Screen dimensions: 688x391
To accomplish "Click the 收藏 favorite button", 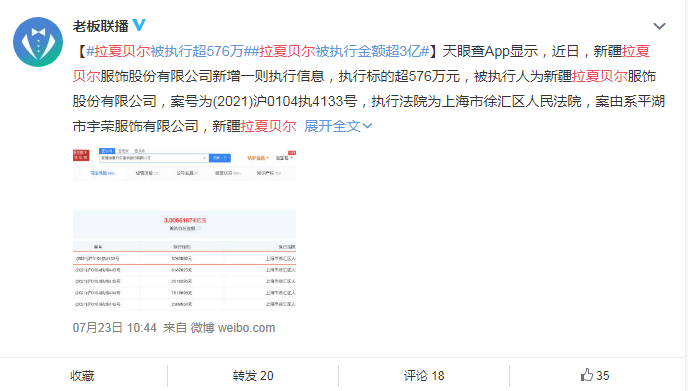I will click(x=82, y=376).
